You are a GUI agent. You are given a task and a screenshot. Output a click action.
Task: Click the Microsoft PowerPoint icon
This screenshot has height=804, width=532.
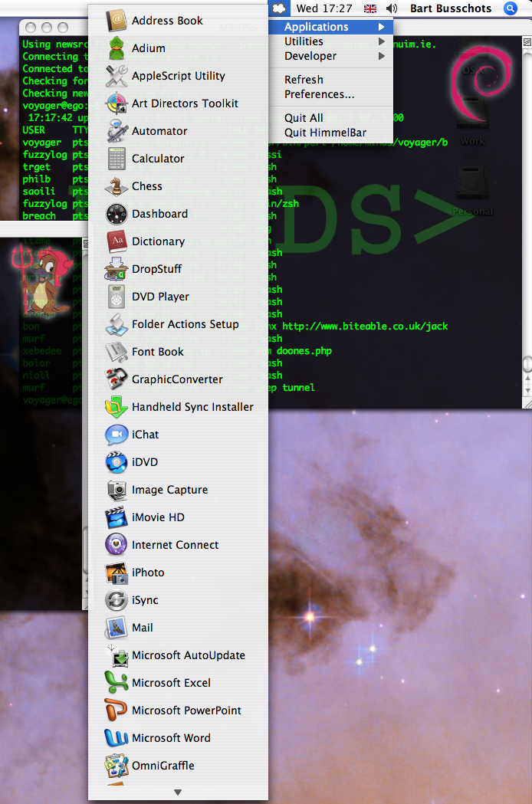117,710
